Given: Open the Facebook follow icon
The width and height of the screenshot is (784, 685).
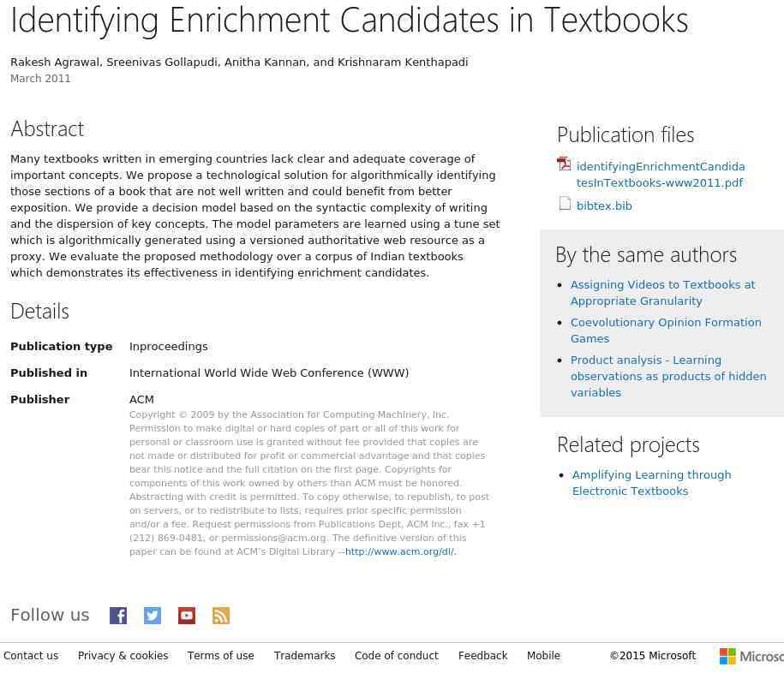Looking at the screenshot, I should coord(118,616).
